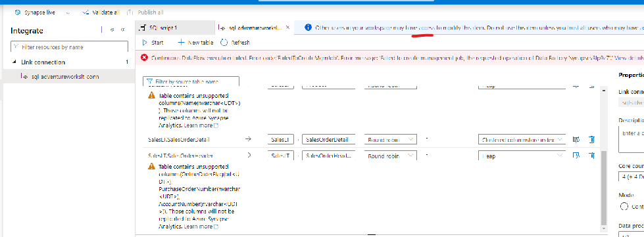The width and height of the screenshot is (644, 237).
Task: Click the link connection name field in Properties
Action: (x=631, y=102)
